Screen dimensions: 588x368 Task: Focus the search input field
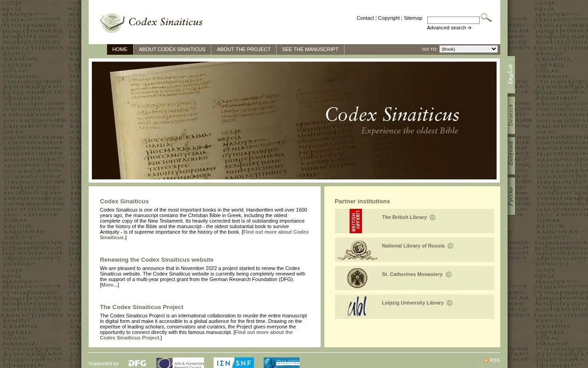coord(453,20)
